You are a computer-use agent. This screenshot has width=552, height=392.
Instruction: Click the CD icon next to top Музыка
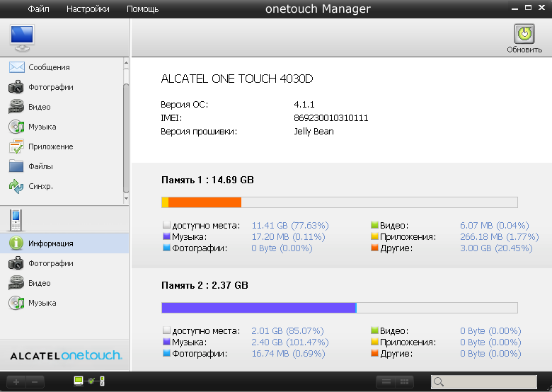click(x=16, y=127)
